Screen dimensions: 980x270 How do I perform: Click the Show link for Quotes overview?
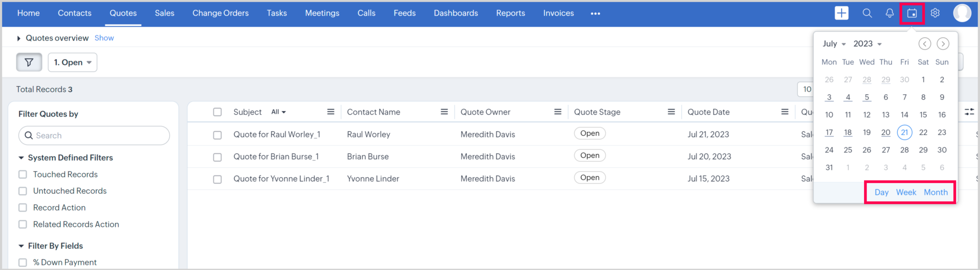pos(104,38)
